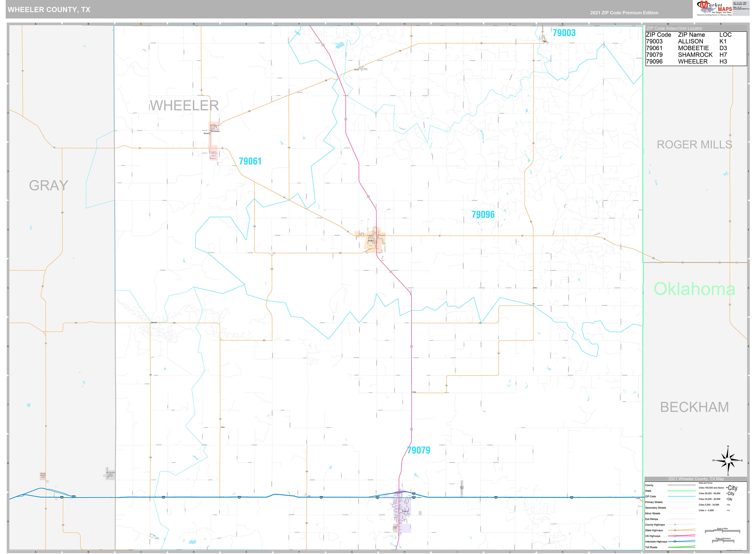Screen dimensions: 756x554
Task: Click the ZIP label 79003 near Allison
Action: pos(564,33)
